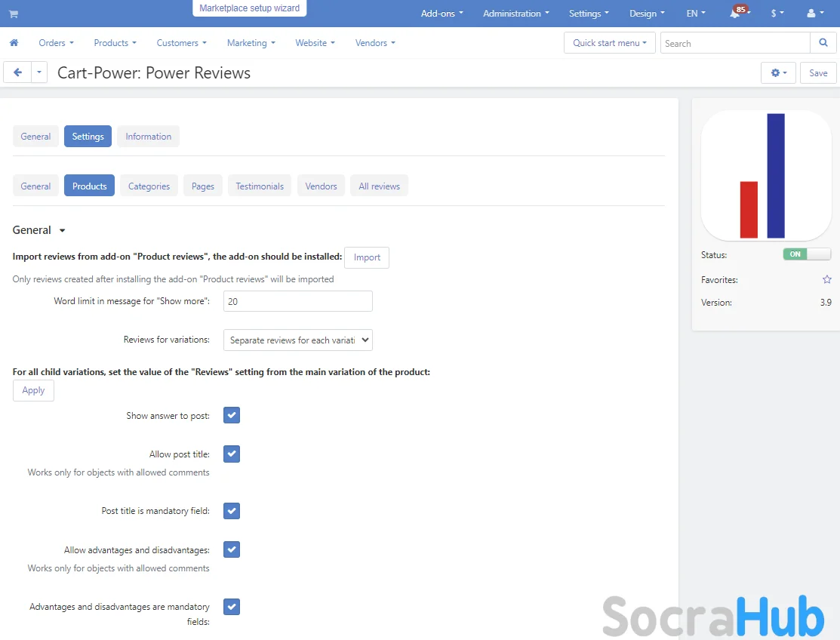
Task: Open the Design dropdown menu
Action: point(647,14)
